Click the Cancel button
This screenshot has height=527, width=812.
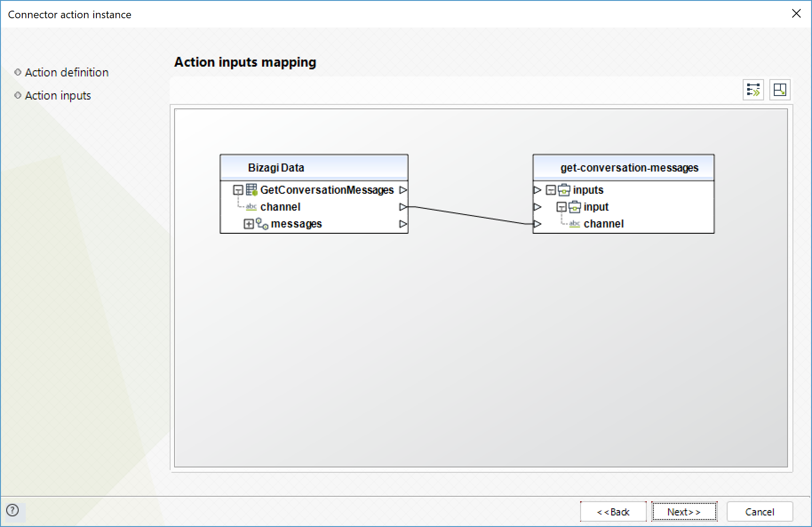point(760,512)
